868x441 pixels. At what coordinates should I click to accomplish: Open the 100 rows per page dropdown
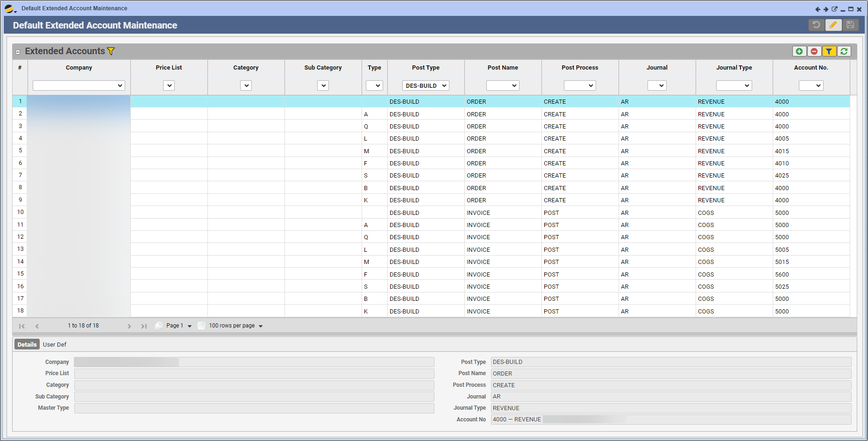point(236,326)
